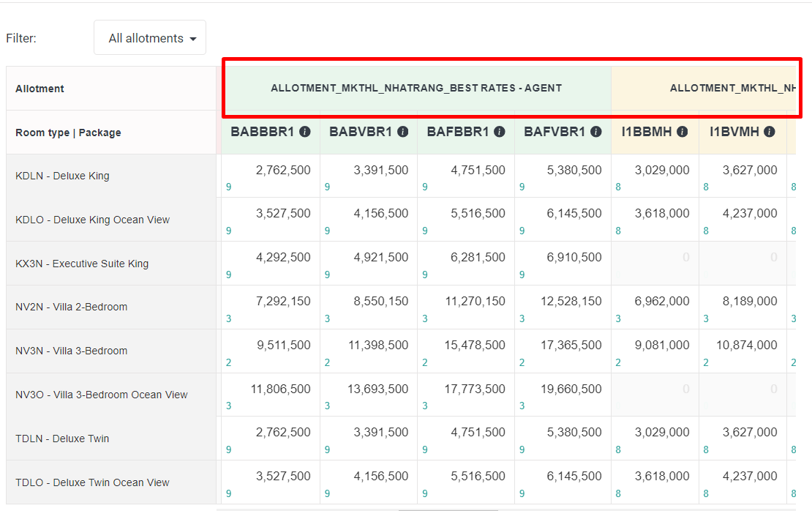Click the 7,292,150 Villa 2-Bedroom rate
The image size is (812, 511).
(x=282, y=301)
